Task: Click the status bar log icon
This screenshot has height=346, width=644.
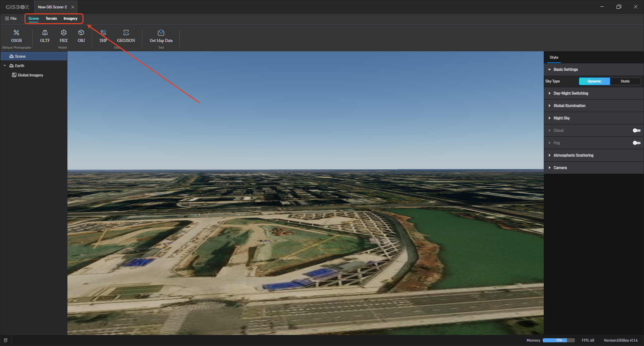Action: pos(6,340)
